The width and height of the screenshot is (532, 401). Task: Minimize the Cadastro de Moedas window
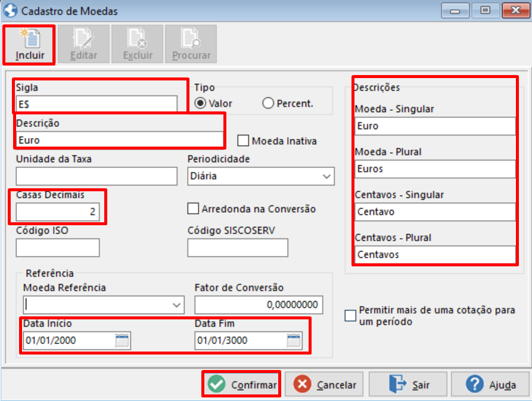[x=455, y=11]
